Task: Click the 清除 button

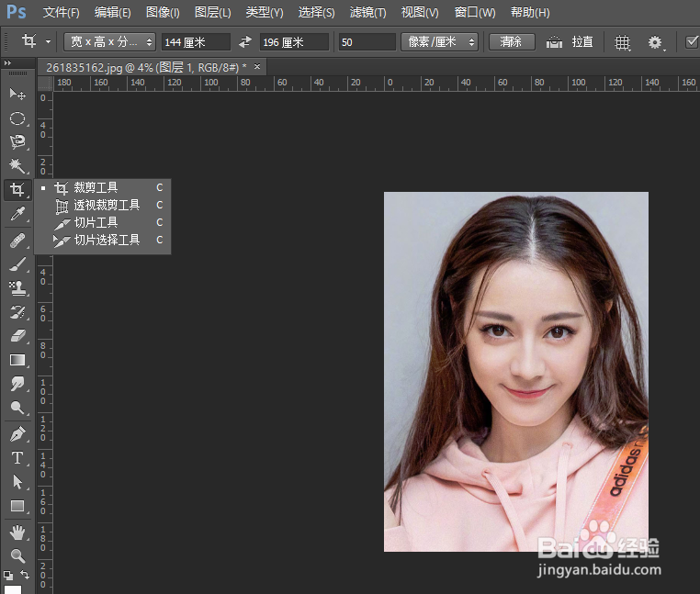Action: point(512,42)
